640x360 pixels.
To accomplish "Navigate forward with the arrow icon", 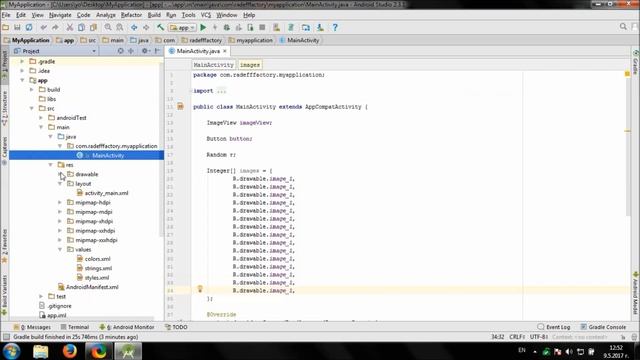I will 146,27.
